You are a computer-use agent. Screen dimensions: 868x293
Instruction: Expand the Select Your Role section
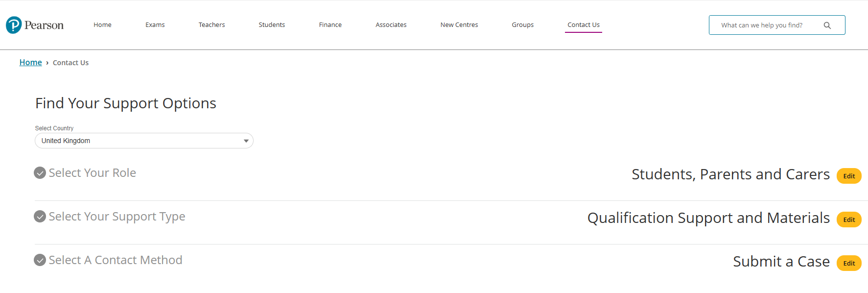[x=92, y=173]
